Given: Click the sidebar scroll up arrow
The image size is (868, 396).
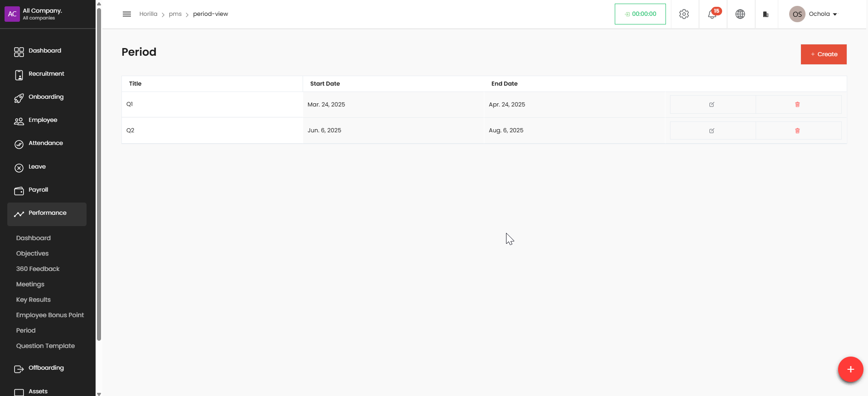Looking at the screenshot, I should pyautogui.click(x=99, y=3).
